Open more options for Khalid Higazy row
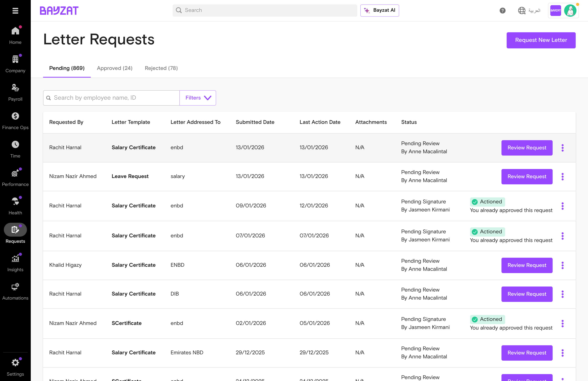This screenshot has width=588, height=381. pyautogui.click(x=563, y=265)
